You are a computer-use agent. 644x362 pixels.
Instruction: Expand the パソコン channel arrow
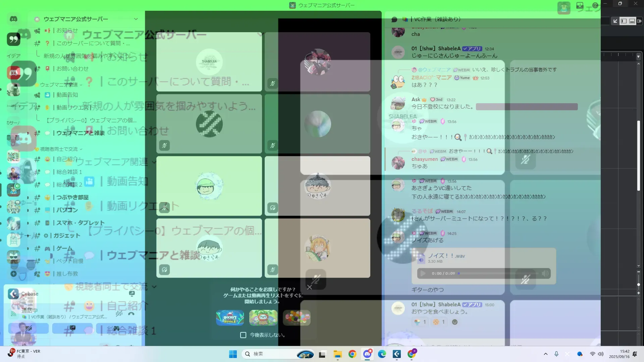click(x=28, y=210)
